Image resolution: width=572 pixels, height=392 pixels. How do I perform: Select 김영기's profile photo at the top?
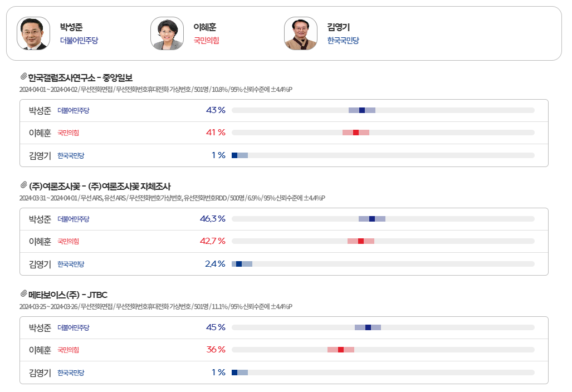[x=301, y=33]
